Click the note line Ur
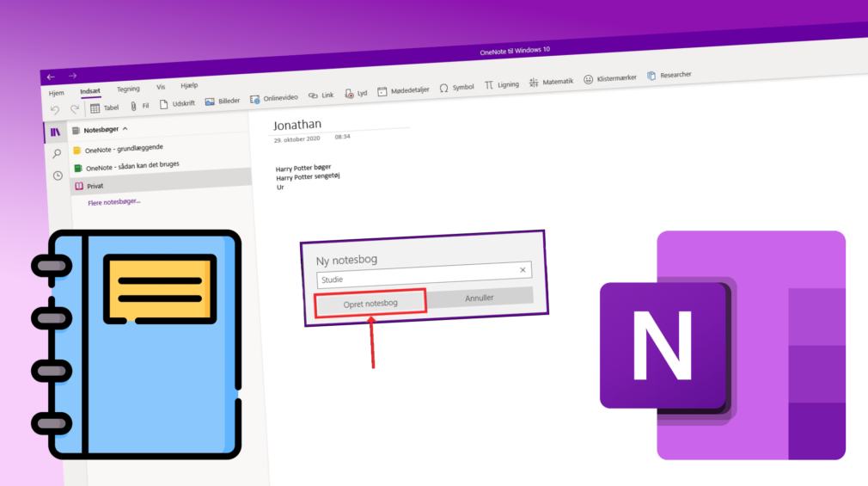This screenshot has height=486, width=868. coord(280,188)
